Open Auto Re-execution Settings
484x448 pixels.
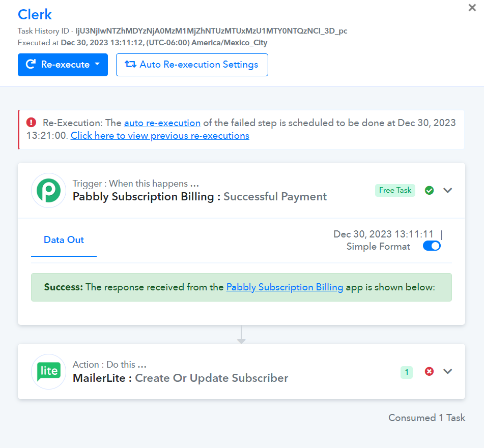tap(192, 65)
